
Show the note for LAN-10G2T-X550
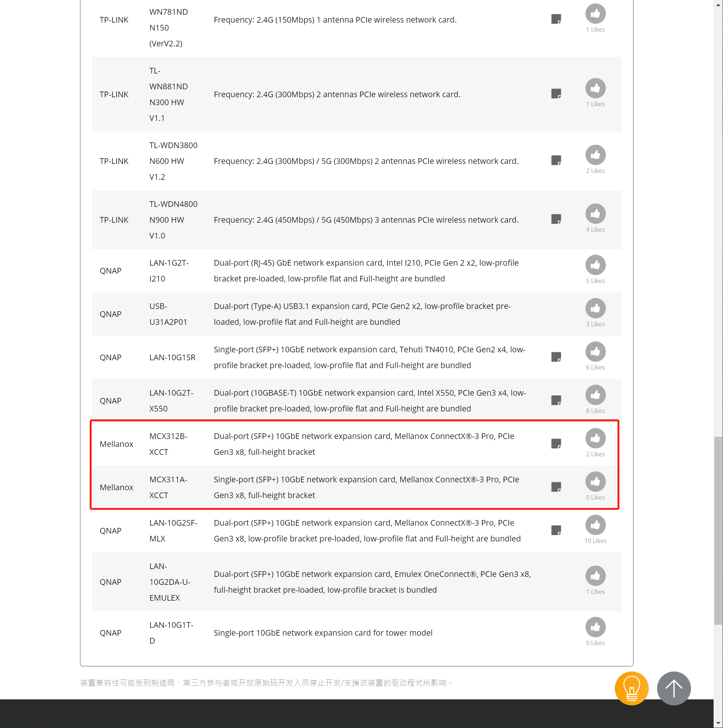point(556,400)
